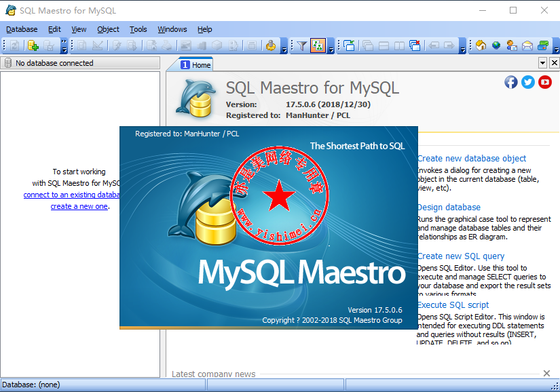Viewport: 560px width, 392px height.
Task: Expand overflow arrow beside the golden gear icon
Action: tap(284, 45)
